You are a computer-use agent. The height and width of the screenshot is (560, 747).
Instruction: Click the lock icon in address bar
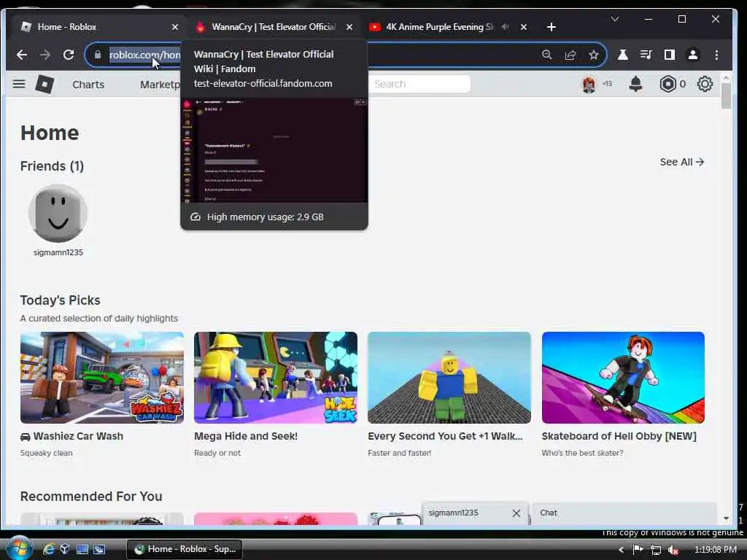98,55
